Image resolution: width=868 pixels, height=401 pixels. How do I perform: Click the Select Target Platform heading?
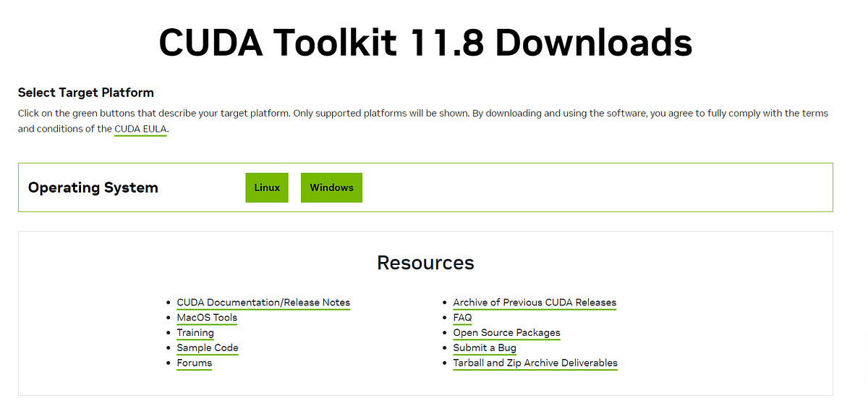86,93
